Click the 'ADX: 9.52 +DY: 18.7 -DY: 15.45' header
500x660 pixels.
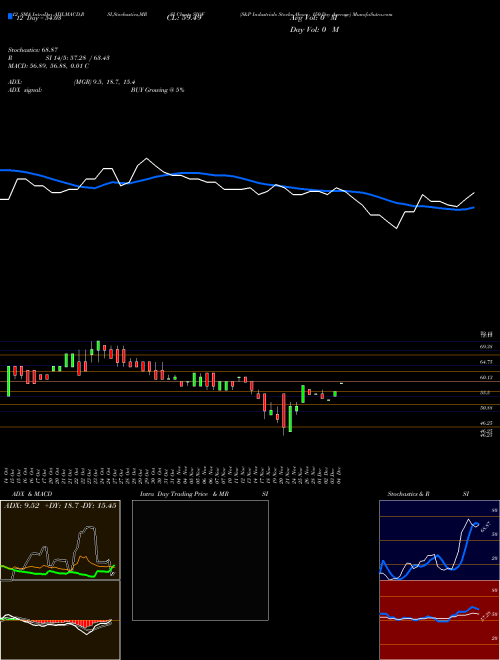[x=60, y=506]
